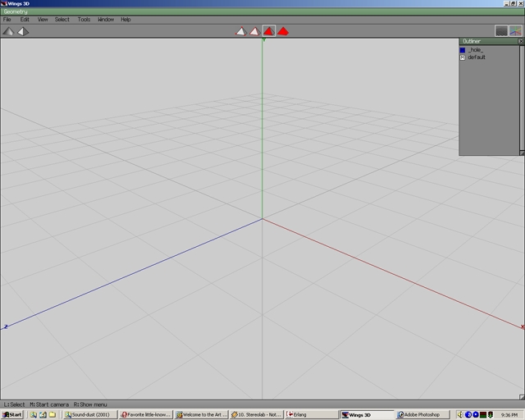Switch to 10. Stereolab taskbar window
The image size is (525, 420).
pyautogui.click(x=257, y=414)
